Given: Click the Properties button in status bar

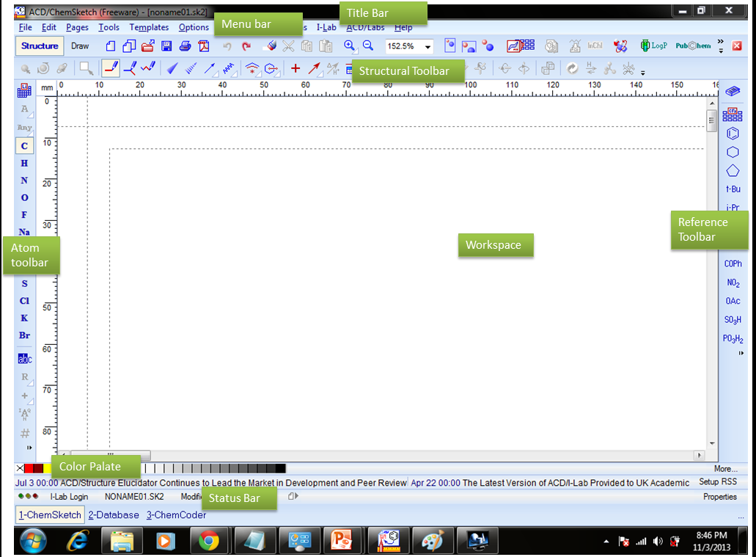Looking at the screenshot, I should click(720, 497).
